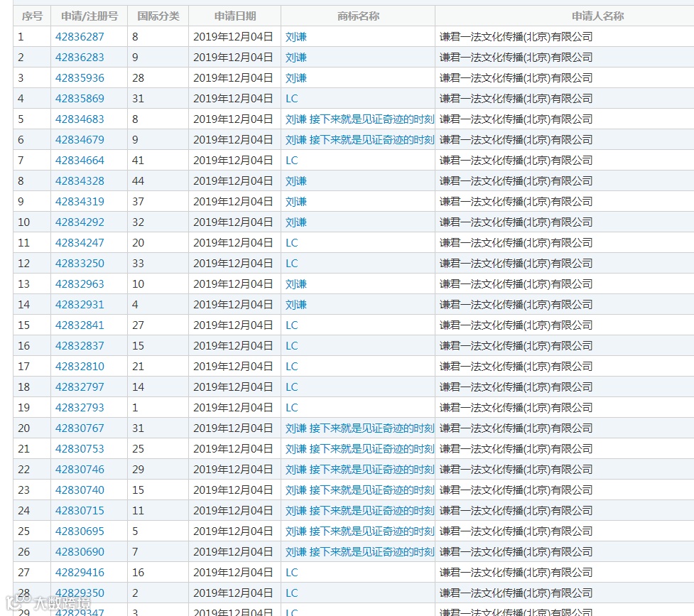Open registration number 42832793 link
Screen dimensions: 694x616
[80, 407]
